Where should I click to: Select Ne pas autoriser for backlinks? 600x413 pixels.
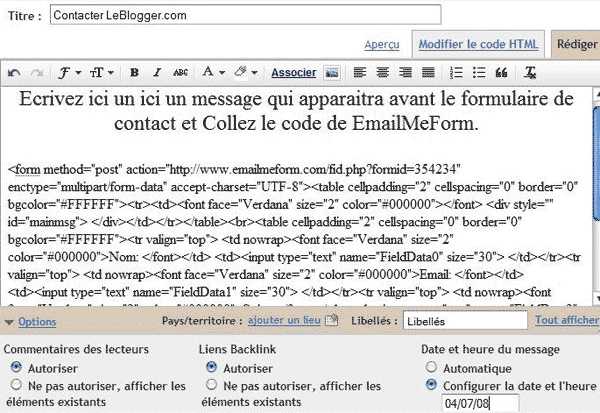211,384
